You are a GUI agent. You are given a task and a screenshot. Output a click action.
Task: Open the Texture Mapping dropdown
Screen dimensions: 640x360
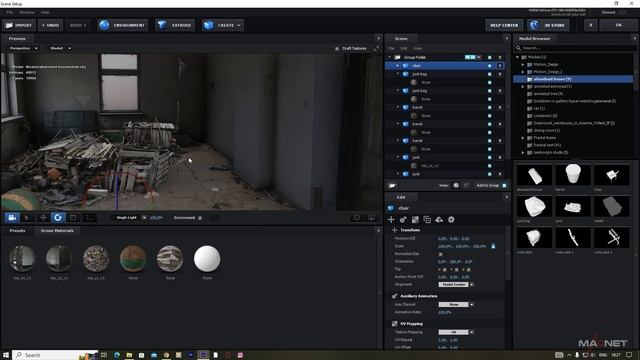tap(456, 332)
